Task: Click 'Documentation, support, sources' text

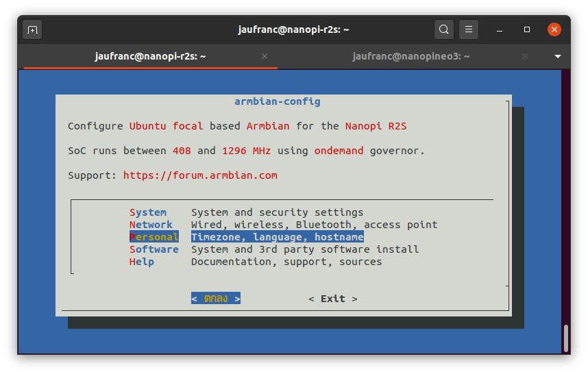Action: [286, 262]
